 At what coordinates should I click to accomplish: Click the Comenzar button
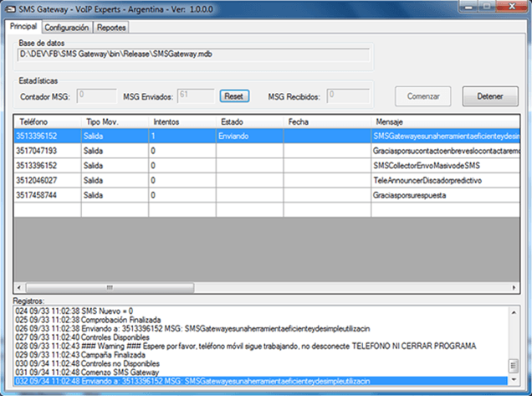pos(423,96)
